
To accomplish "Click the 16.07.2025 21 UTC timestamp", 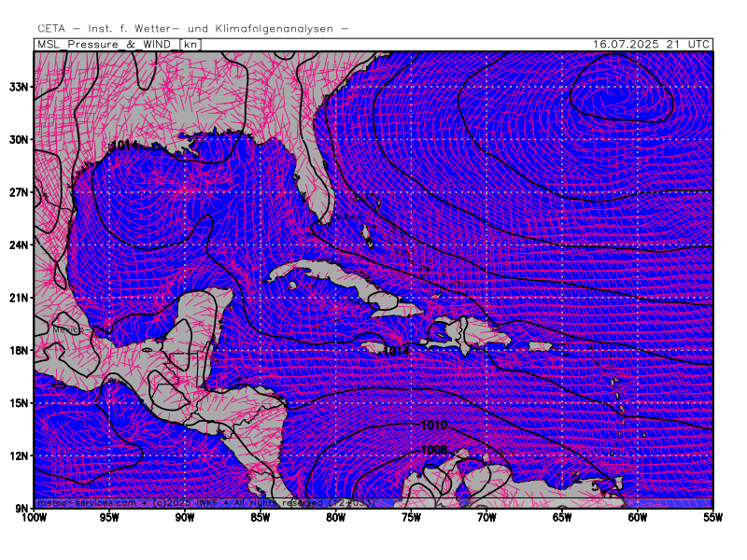I will point(651,44).
